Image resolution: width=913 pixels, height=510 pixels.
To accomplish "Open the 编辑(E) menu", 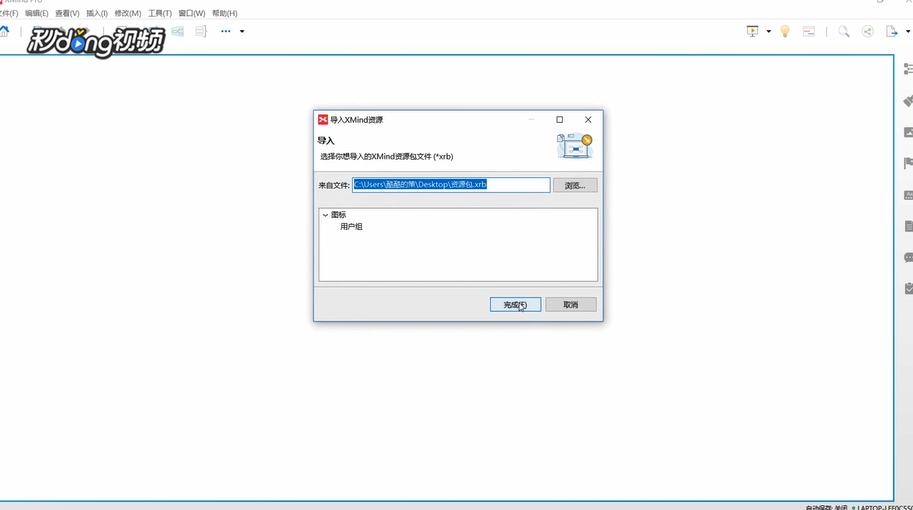I will [x=37, y=13].
